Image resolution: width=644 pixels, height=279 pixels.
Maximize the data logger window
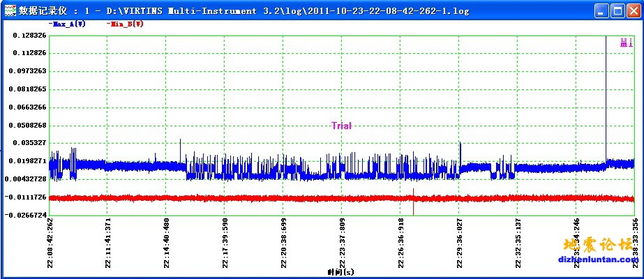617,10
